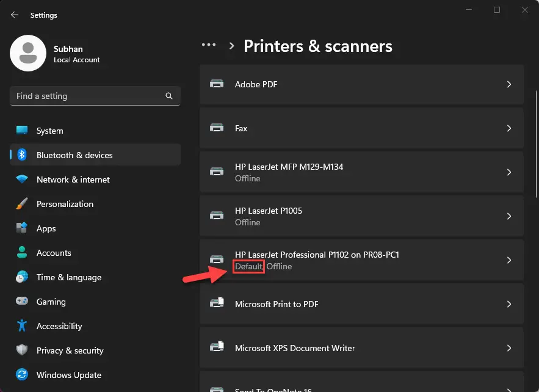Click the Privacy & security shield icon
This screenshot has height=392, width=539.
tap(22, 350)
